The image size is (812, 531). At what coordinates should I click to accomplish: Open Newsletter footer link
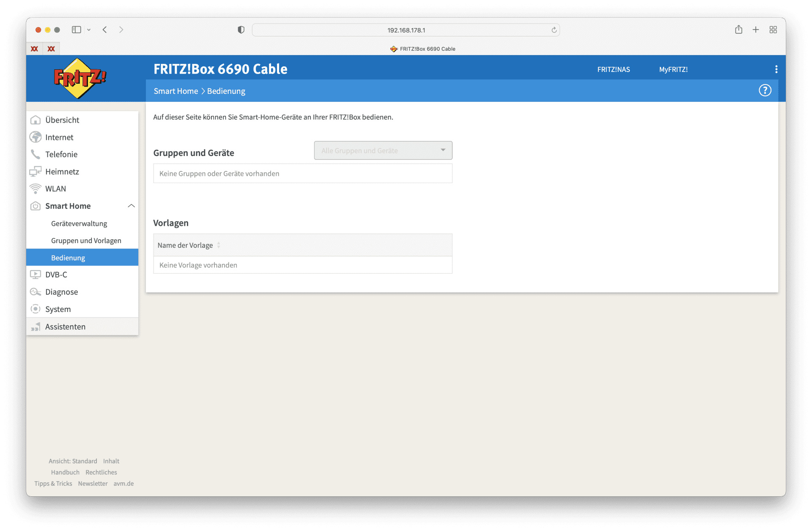pyautogui.click(x=93, y=483)
